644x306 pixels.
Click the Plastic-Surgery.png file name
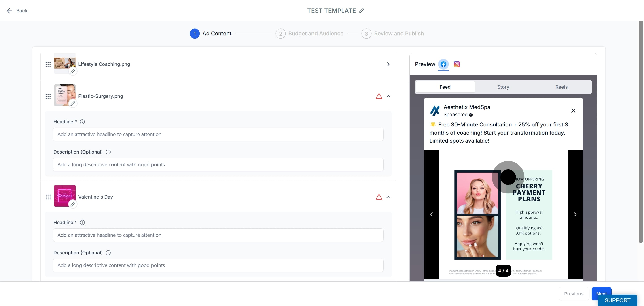(x=100, y=96)
